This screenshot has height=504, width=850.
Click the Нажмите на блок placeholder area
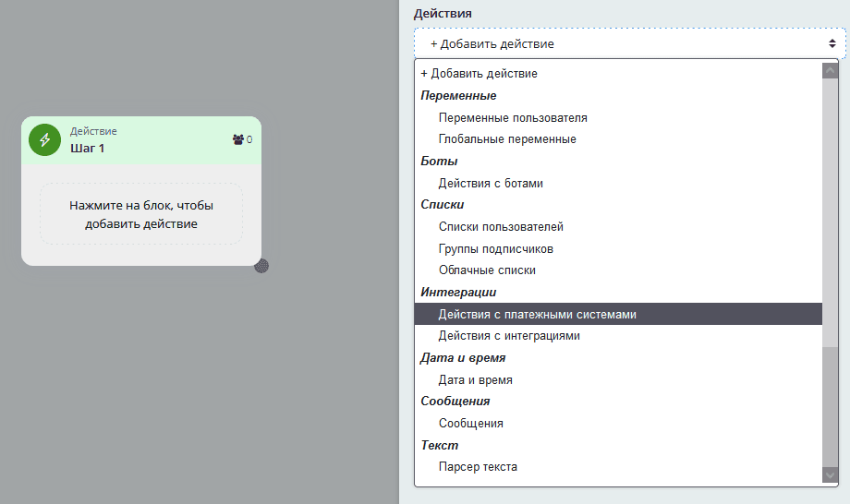(141, 214)
